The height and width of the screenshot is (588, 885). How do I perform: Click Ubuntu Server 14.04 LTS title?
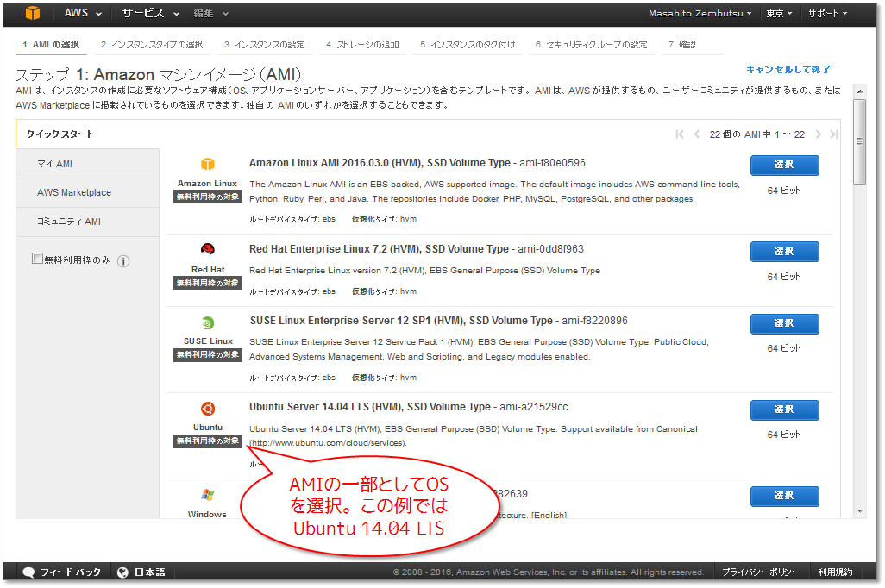[x=370, y=407]
